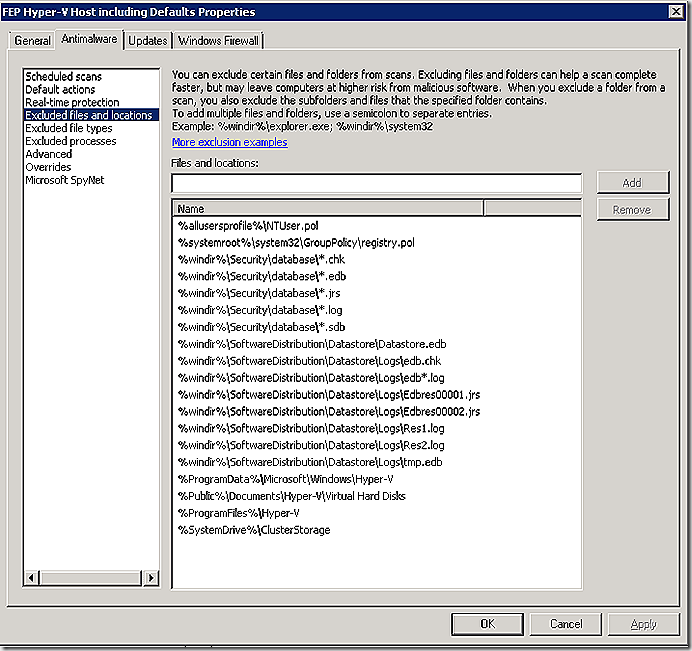Select the Security\database\*.edb exclusion
The width and height of the screenshot is (692, 651).
262,276
